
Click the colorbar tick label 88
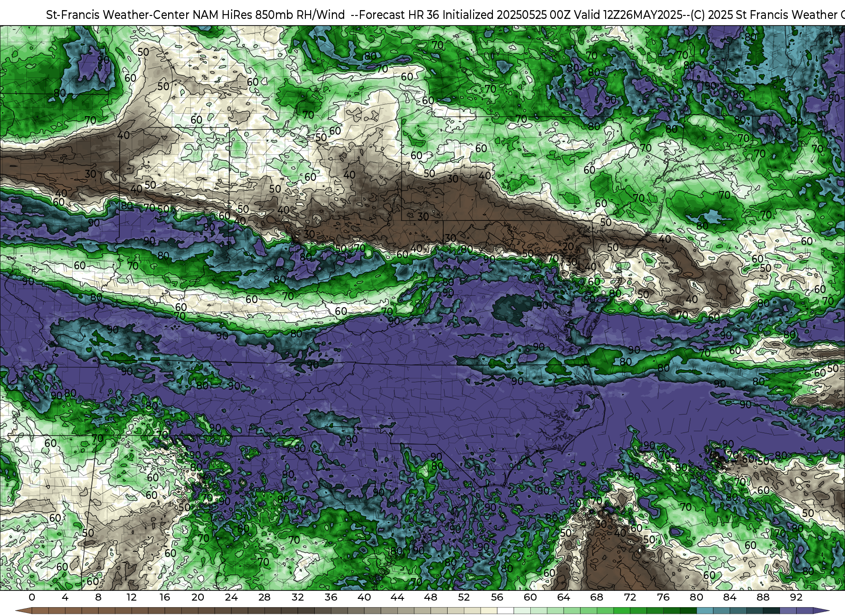click(763, 597)
